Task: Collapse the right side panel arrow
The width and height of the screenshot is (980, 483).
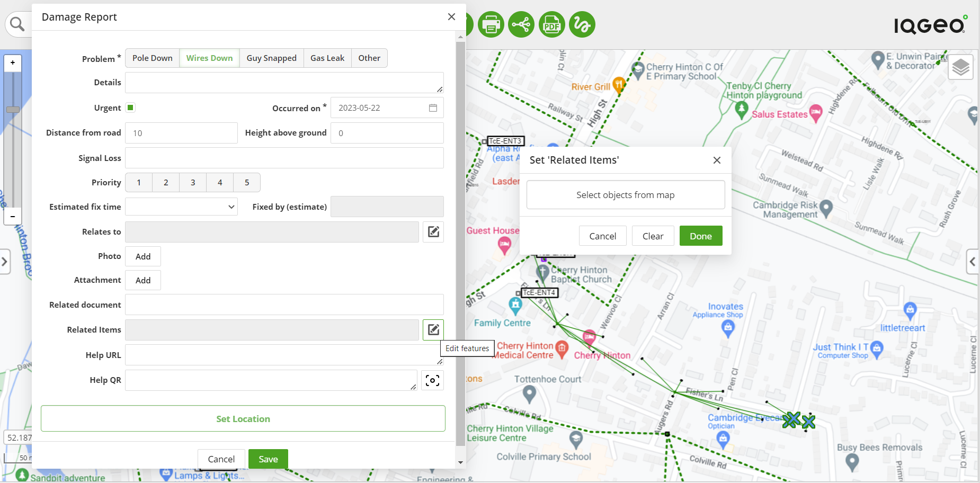Action: click(972, 262)
